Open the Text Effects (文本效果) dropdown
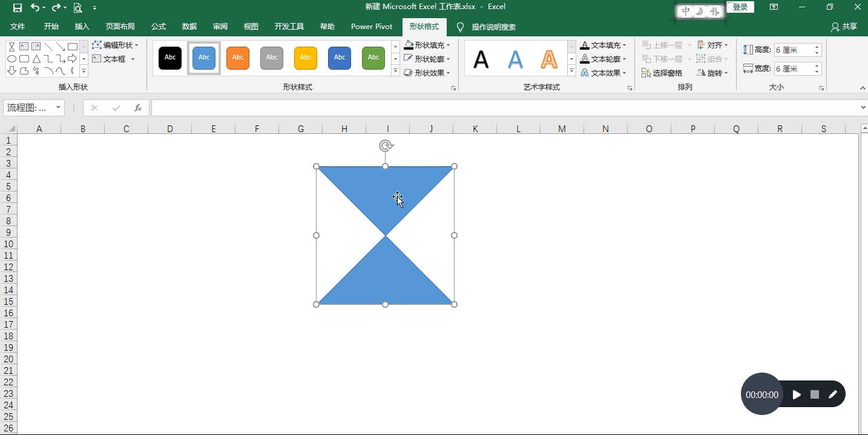Viewport: 868px width, 435px height. pos(603,73)
